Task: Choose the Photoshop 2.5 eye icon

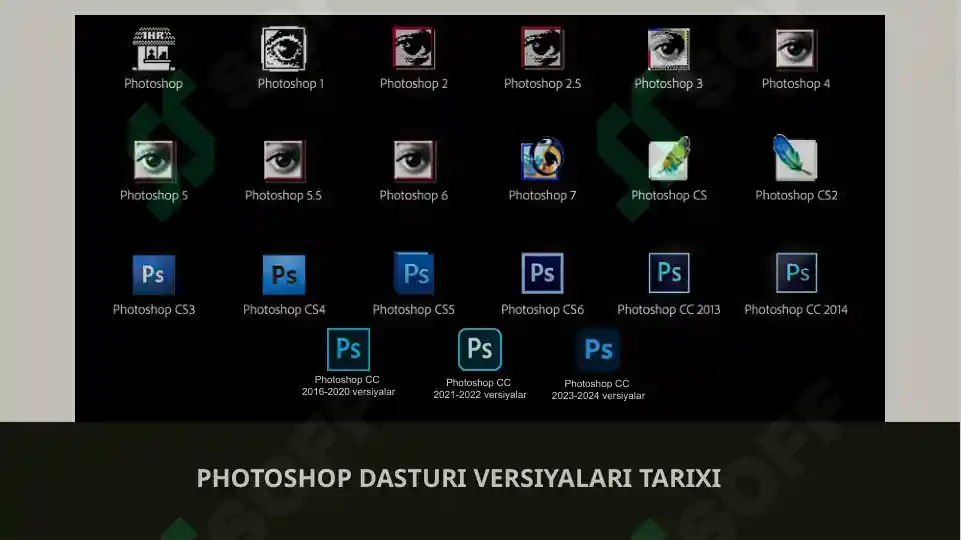Action: pos(542,48)
